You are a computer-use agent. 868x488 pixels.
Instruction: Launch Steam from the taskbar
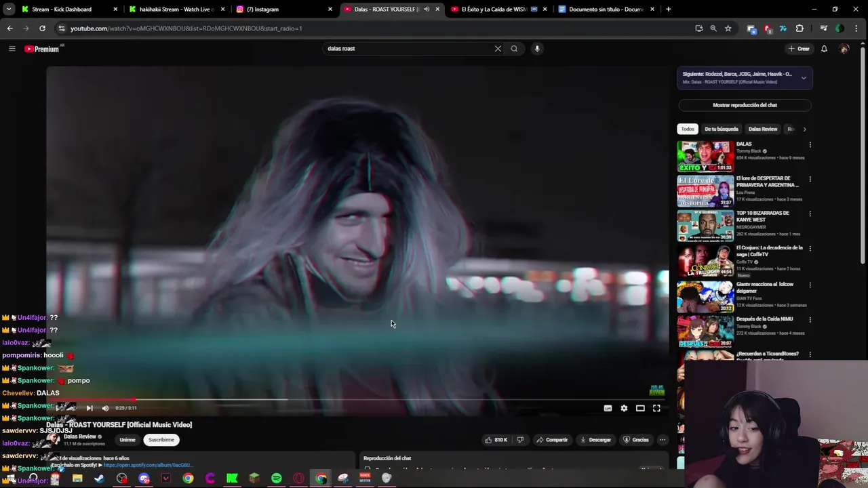[x=99, y=479]
